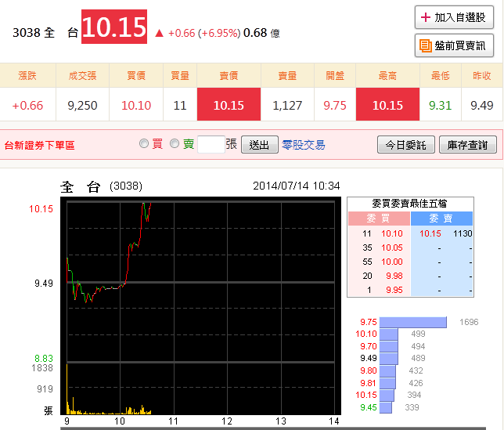Click the 賣價 column header

coord(229,75)
